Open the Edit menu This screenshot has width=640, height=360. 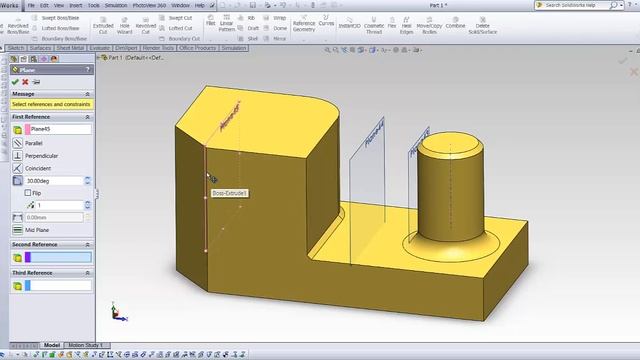(44, 5)
